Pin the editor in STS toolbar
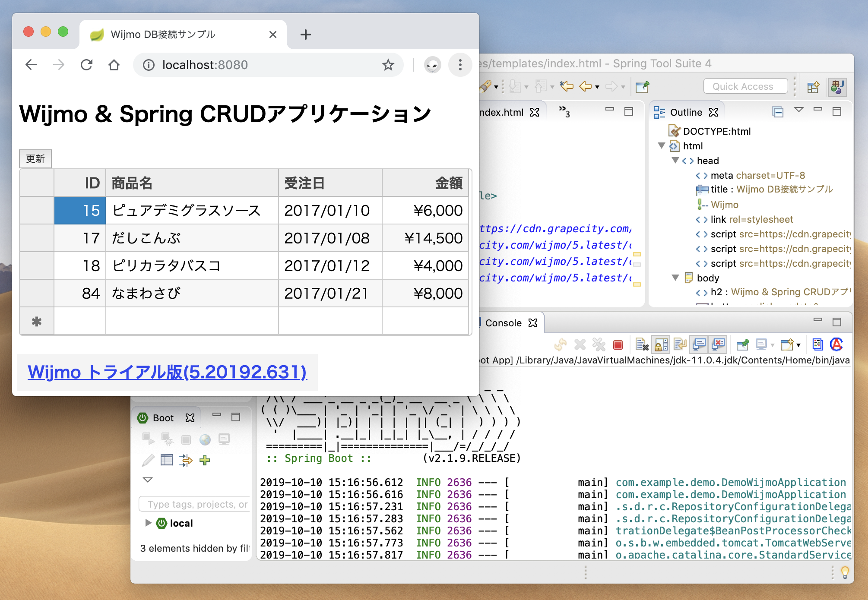 pos(642,87)
